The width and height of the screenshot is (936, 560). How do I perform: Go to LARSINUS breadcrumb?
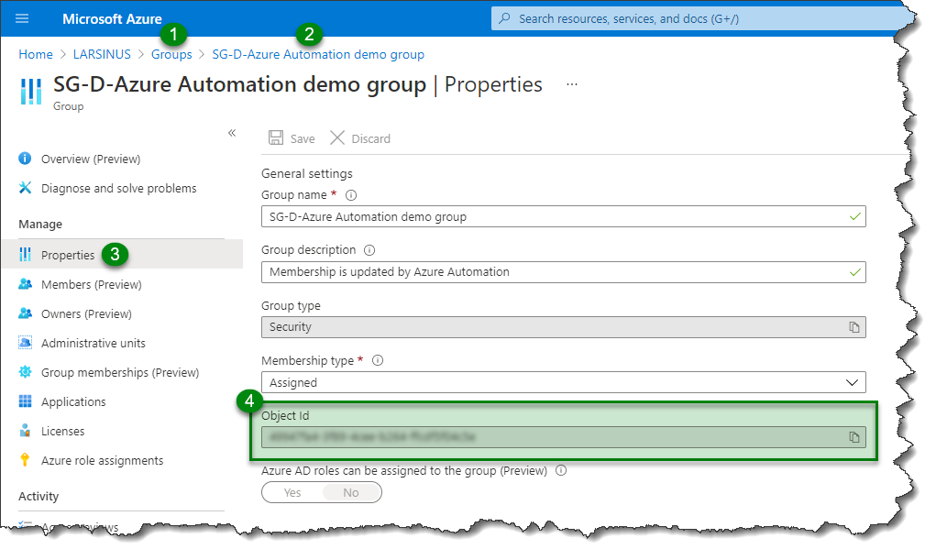click(x=102, y=54)
